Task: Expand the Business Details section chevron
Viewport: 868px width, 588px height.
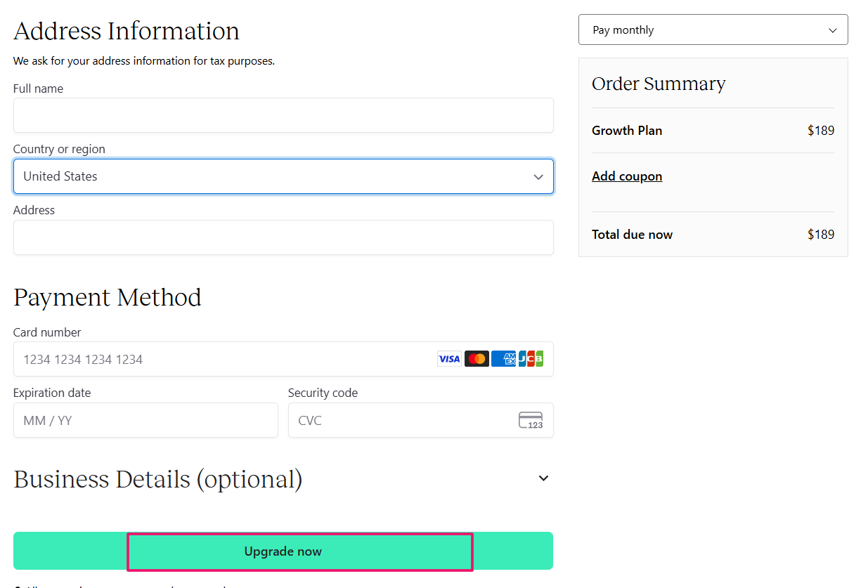Action: click(x=543, y=478)
